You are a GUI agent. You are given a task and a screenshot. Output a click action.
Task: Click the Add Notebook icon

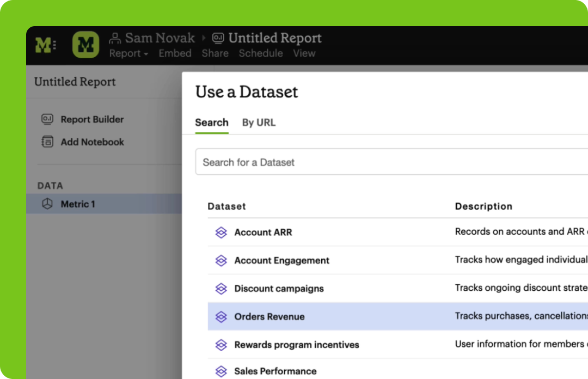(x=47, y=142)
